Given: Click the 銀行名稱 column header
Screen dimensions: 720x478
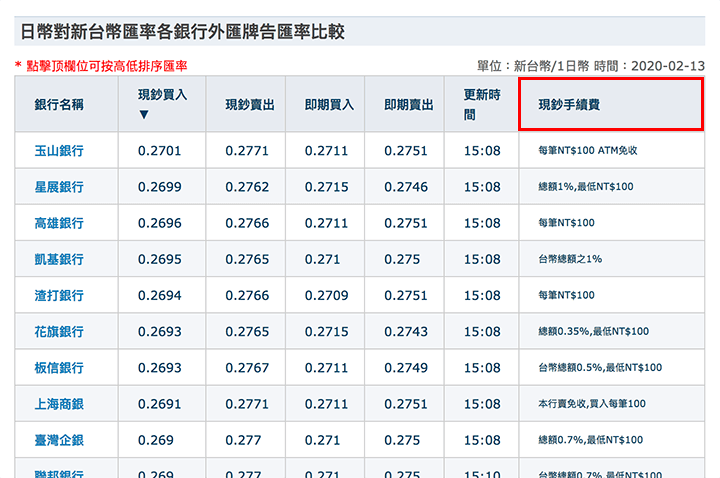Looking at the screenshot, I should [x=59, y=105].
